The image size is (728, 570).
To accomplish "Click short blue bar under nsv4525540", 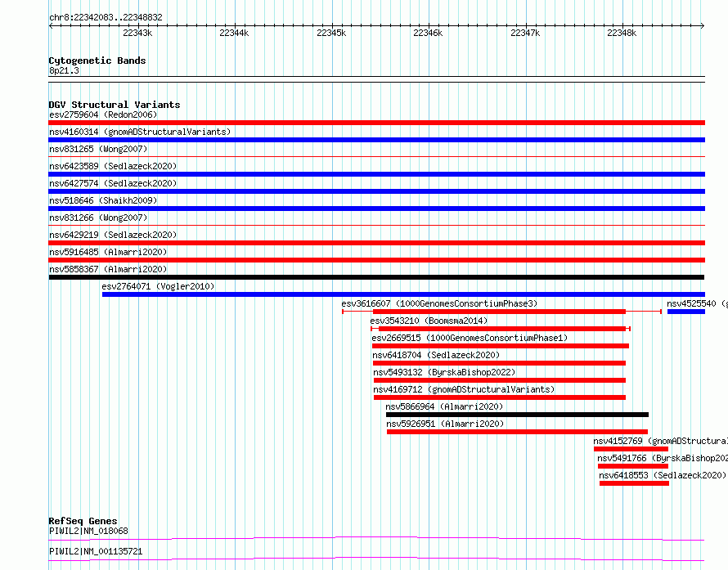I will 686,312.
